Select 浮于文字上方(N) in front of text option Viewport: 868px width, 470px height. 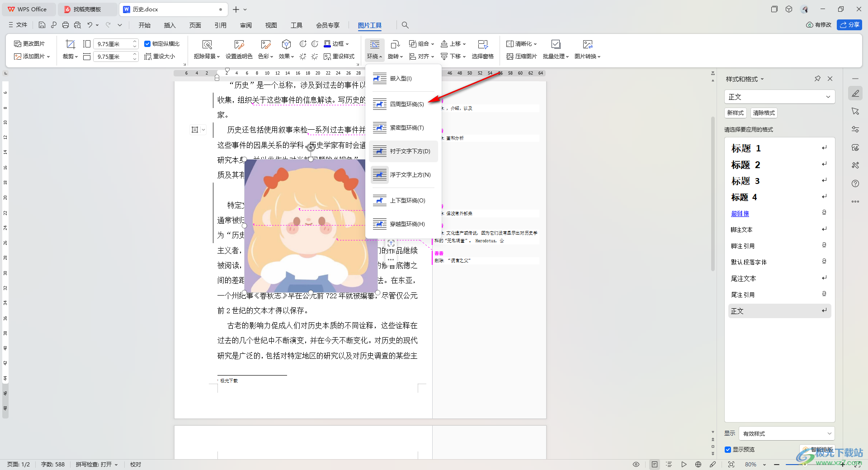pyautogui.click(x=403, y=175)
